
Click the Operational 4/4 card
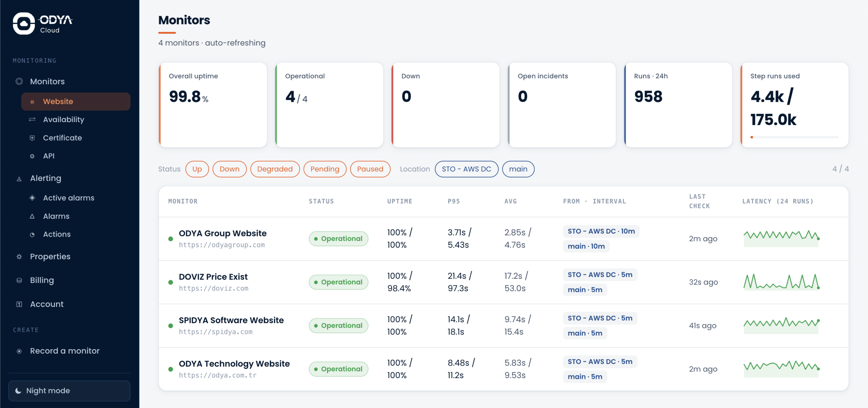(329, 105)
